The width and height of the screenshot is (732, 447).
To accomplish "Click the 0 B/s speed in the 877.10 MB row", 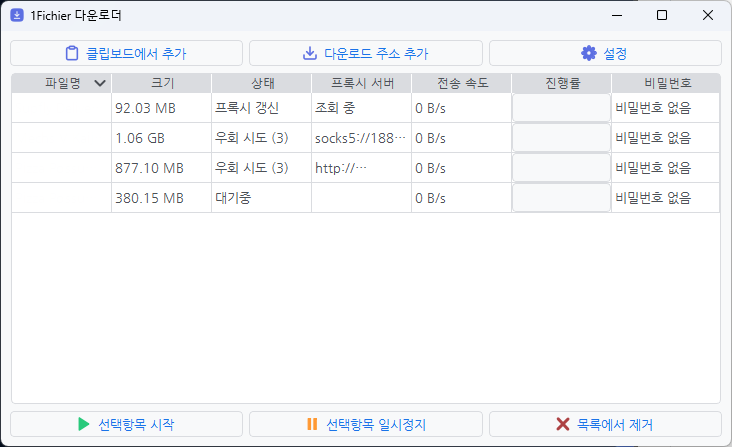I will tap(461, 168).
